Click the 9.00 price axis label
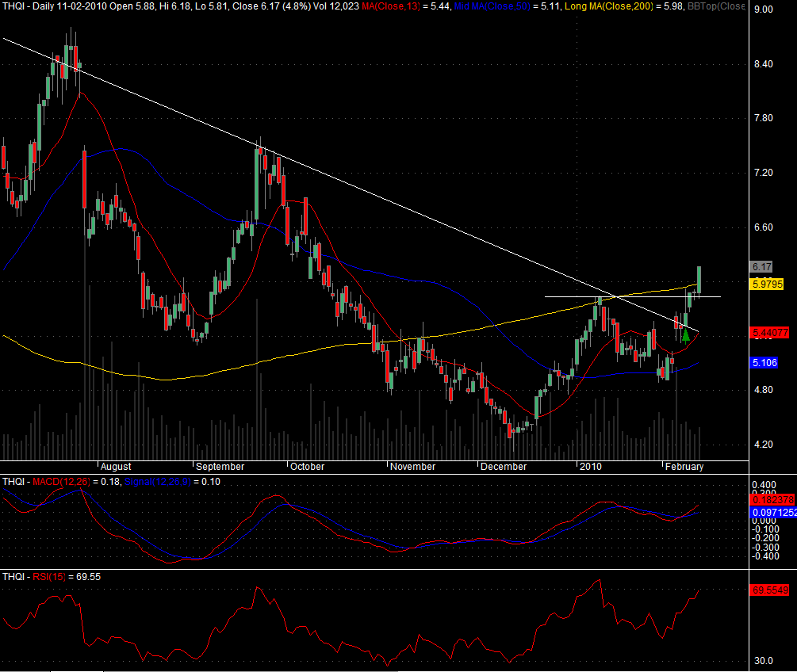 click(x=764, y=10)
